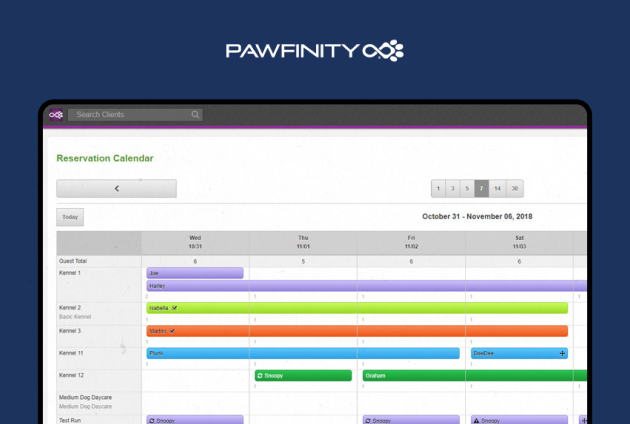Click the recurring icon on Friday's Test Run Snoopy
This screenshot has width=630, height=424.
click(x=368, y=421)
